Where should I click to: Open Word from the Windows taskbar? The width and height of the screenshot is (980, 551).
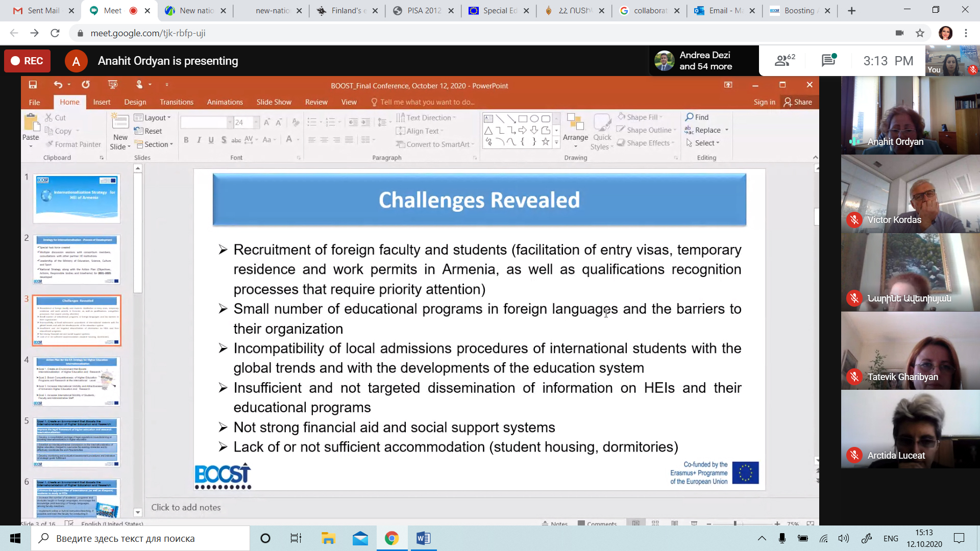click(x=423, y=538)
